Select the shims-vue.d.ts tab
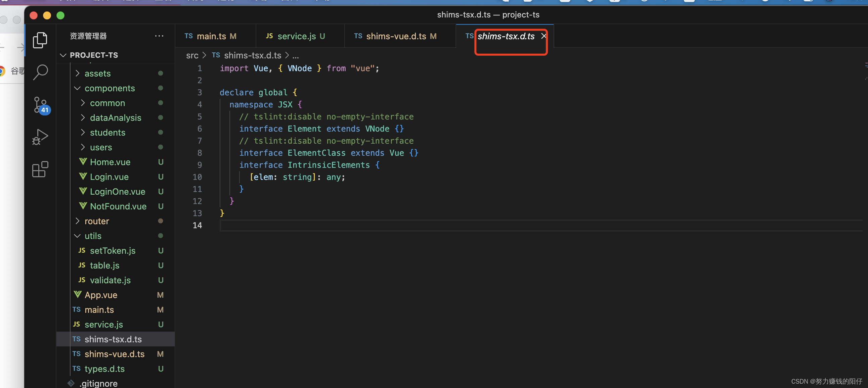Screen dimensions: 868x388 396,36
